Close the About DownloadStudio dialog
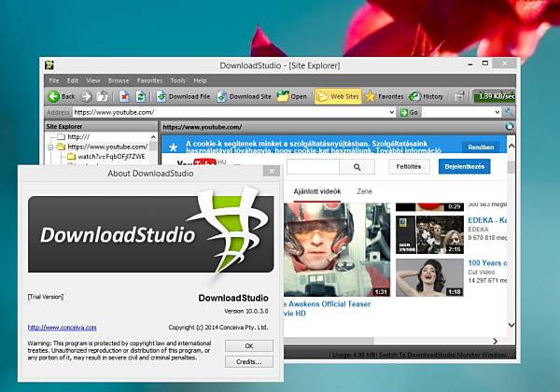Viewport: 560px width, 392px height. point(272,171)
